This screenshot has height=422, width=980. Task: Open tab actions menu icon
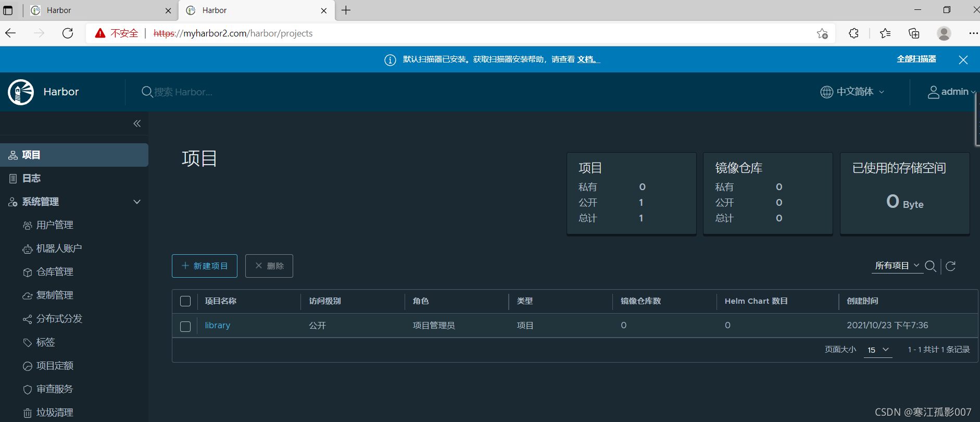coord(8,10)
